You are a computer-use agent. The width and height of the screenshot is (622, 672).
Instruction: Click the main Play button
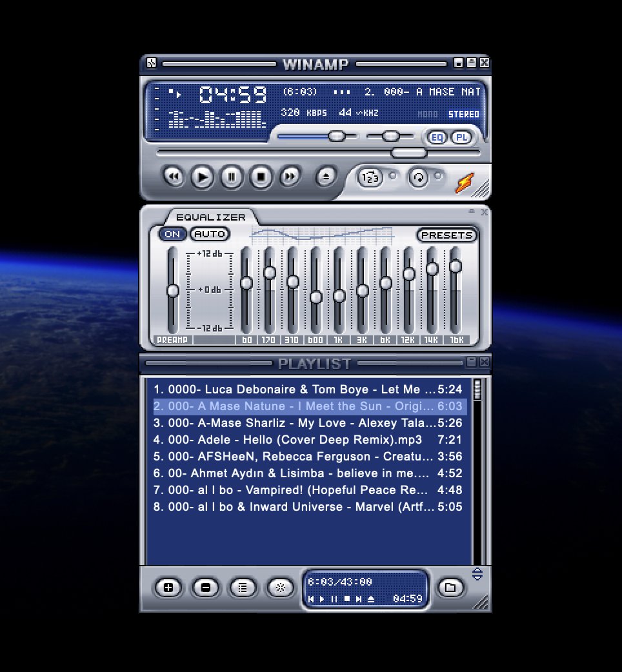click(x=203, y=177)
